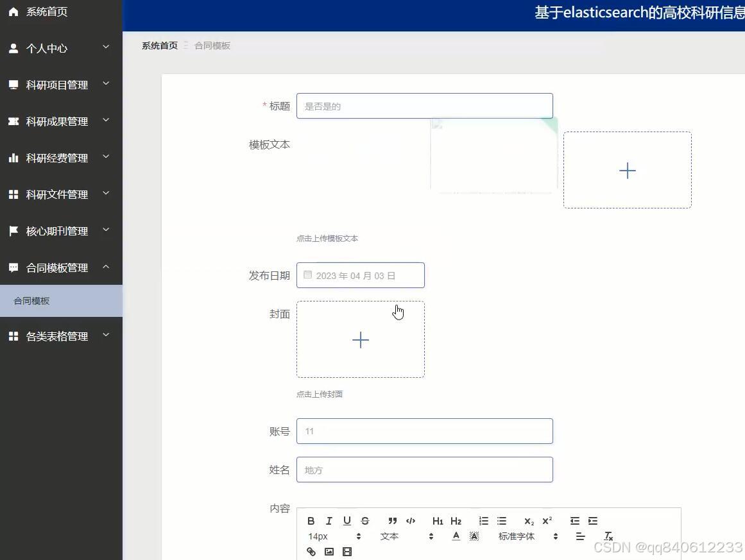Click the calendar icon in 发布日期 field
This screenshot has height=560, width=745.
[307, 275]
